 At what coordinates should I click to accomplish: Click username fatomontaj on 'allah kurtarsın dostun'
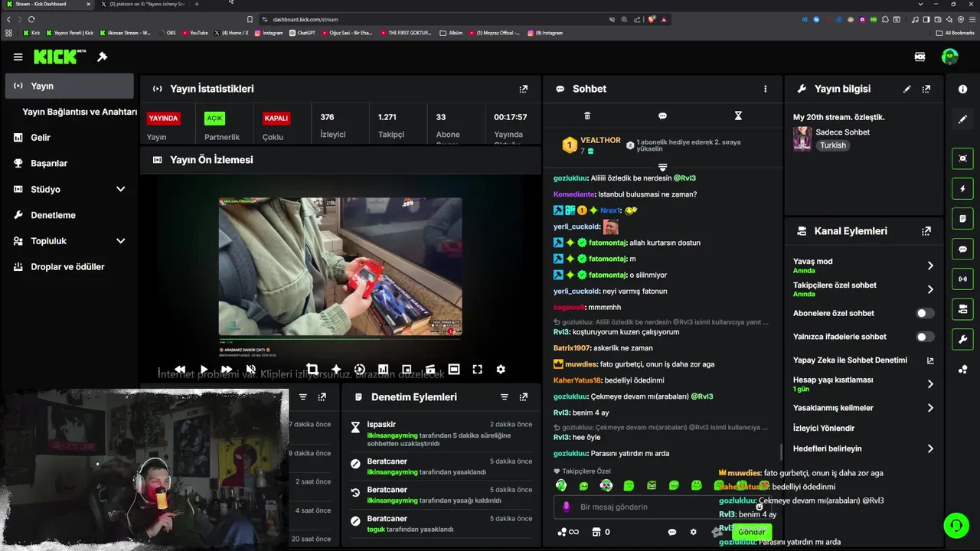[x=607, y=243]
